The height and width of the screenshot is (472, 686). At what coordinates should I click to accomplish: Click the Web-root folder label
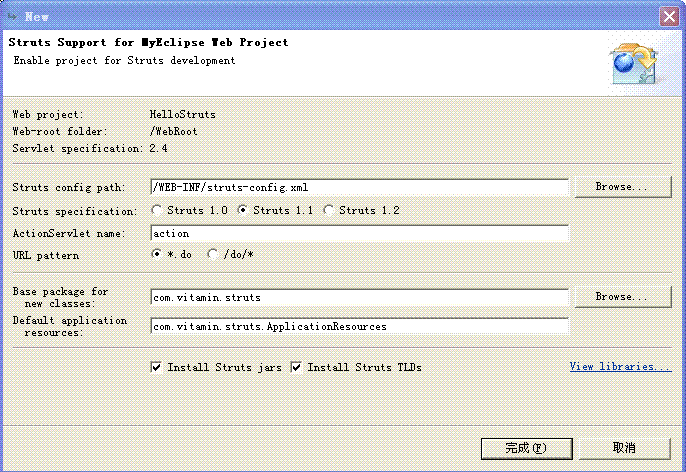60,131
